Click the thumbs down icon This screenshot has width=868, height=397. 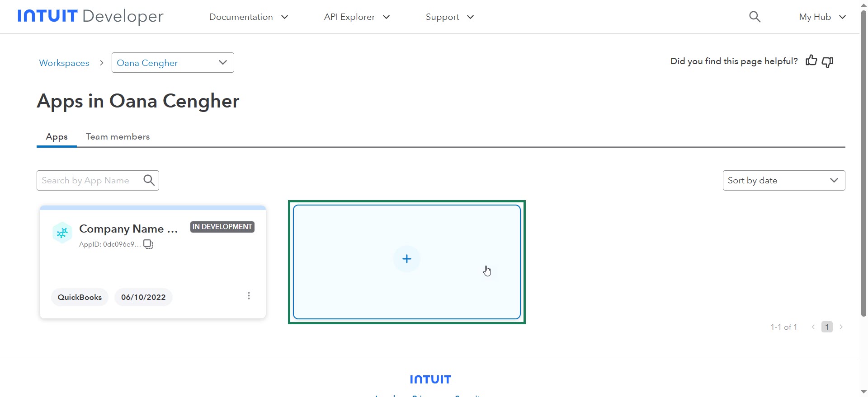(x=827, y=62)
